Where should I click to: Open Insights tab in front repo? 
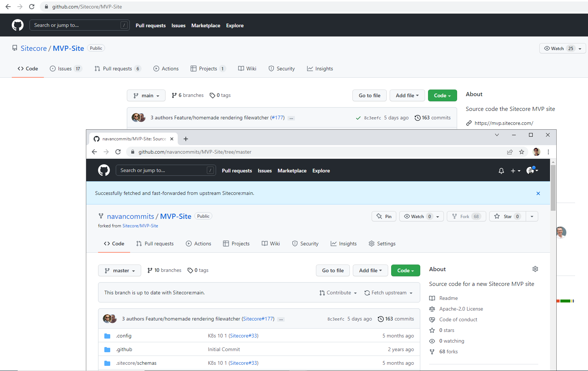(x=344, y=244)
